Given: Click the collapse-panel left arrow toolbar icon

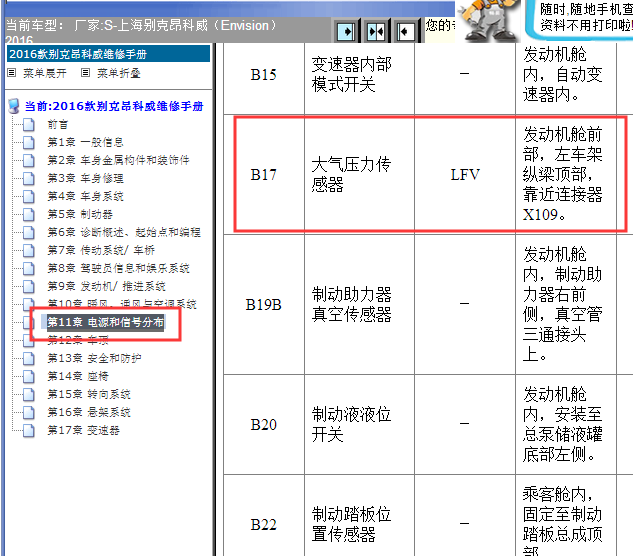Looking at the screenshot, I should [x=404, y=31].
